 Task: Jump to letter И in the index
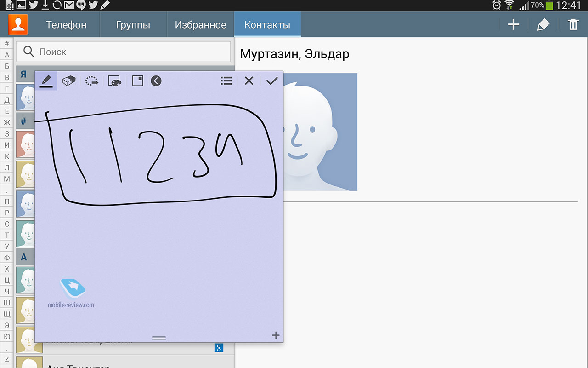7,145
